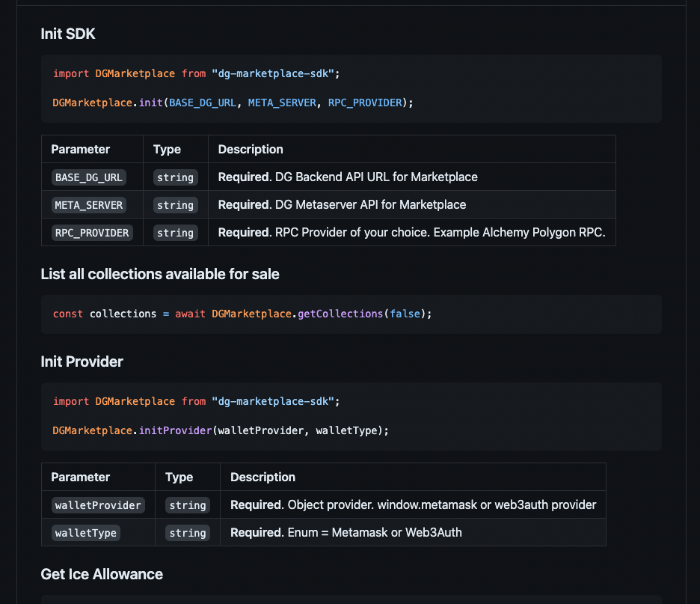Screen dimensions: 700x604
Task: Click the RPC_PROVIDER parameter cell
Action: pos(92,233)
